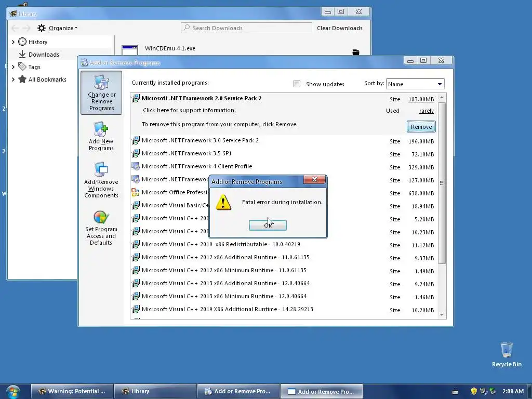The height and width of the screenshot is (399, 532).
Task: Open the Windows Start button
Action: pos(13,392)
